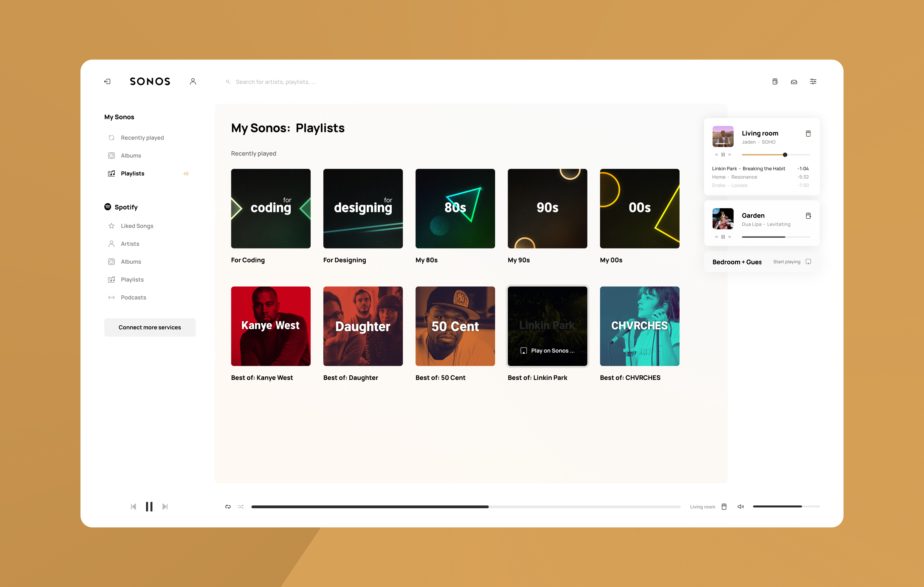This screenshot has height=587, width=924.
Task: Click the Living room card progress slider
Action: coord(776,155)
